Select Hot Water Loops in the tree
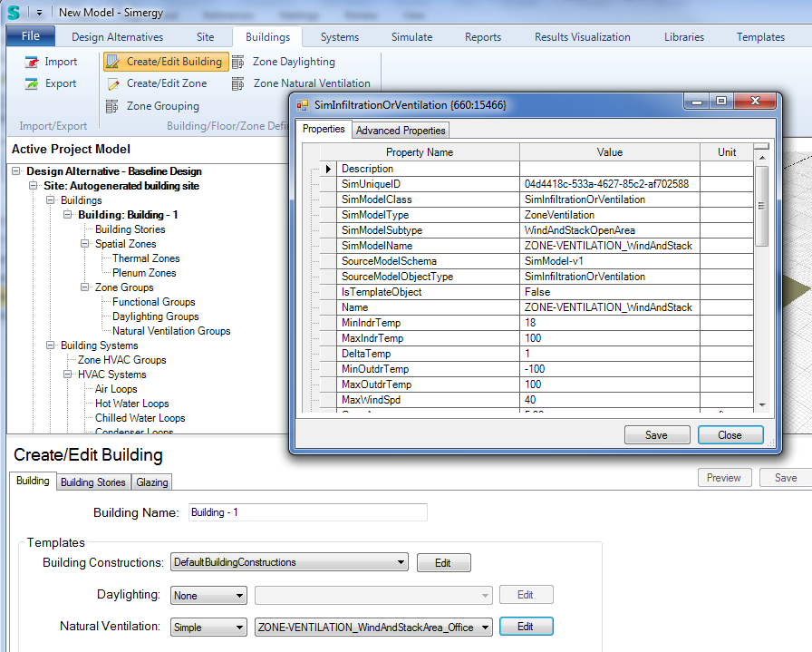Screen dimensions: 812x652 [x=132, y=404]
